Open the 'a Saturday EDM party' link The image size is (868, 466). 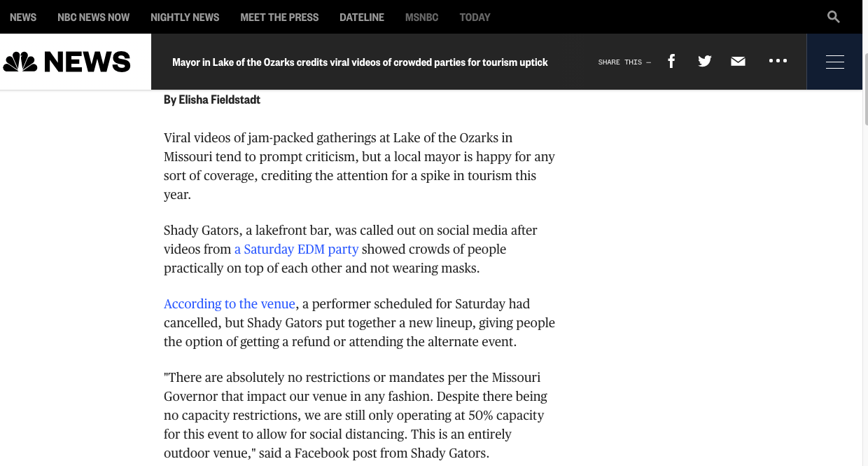point(296,249)
